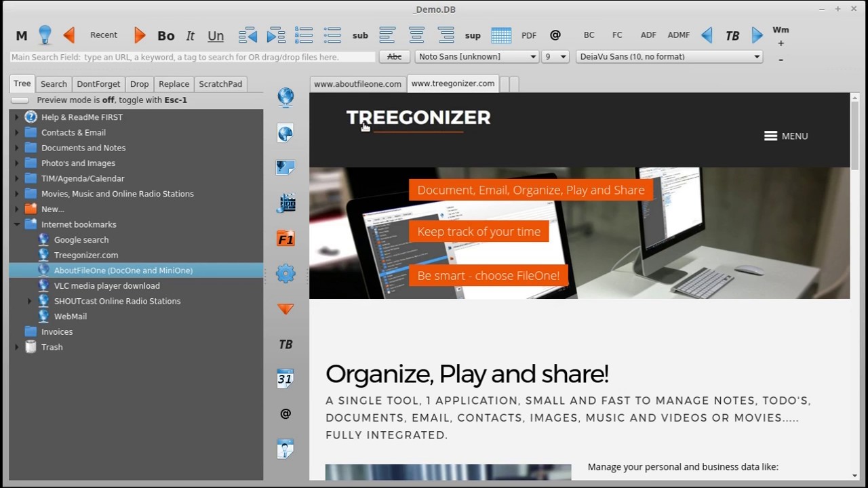Expand the Help & ReadMe FIRST node
Viewport: 868px width, 488px height.
click(x=17, y=117)
